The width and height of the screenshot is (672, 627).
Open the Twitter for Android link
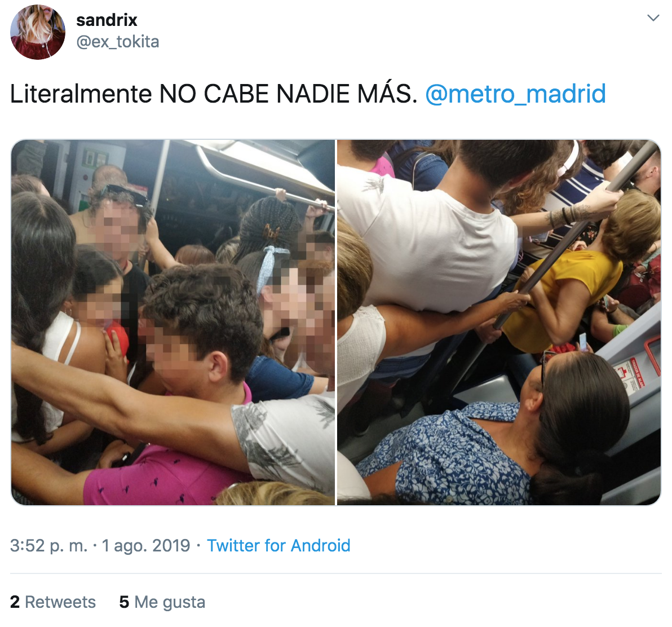(x=278, y=546)
